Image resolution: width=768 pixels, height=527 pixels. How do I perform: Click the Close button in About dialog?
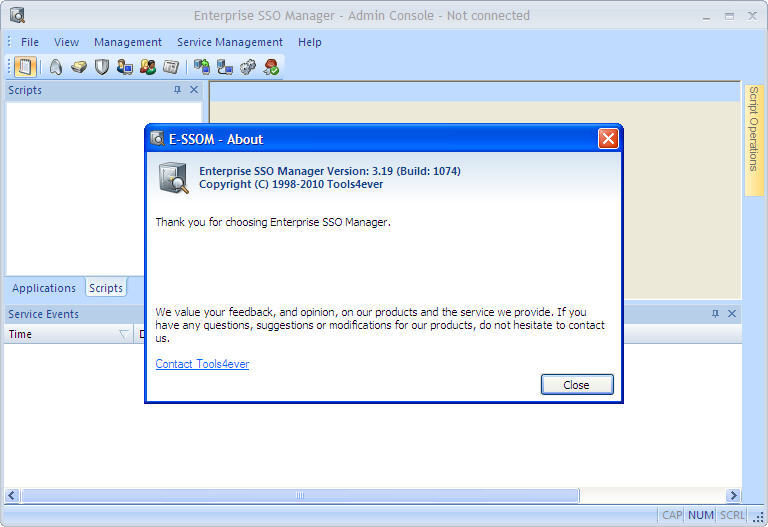pyautogui.click(x=577, y=384)
